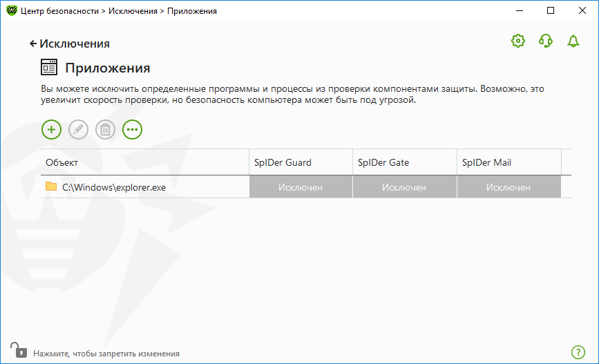Click the help question mark icon
The height and width of the screenshot is (364, 599).
578,352
